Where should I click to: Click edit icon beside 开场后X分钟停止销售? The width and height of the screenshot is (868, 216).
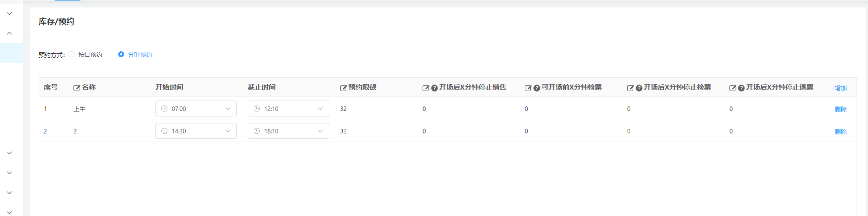[426, 88]
